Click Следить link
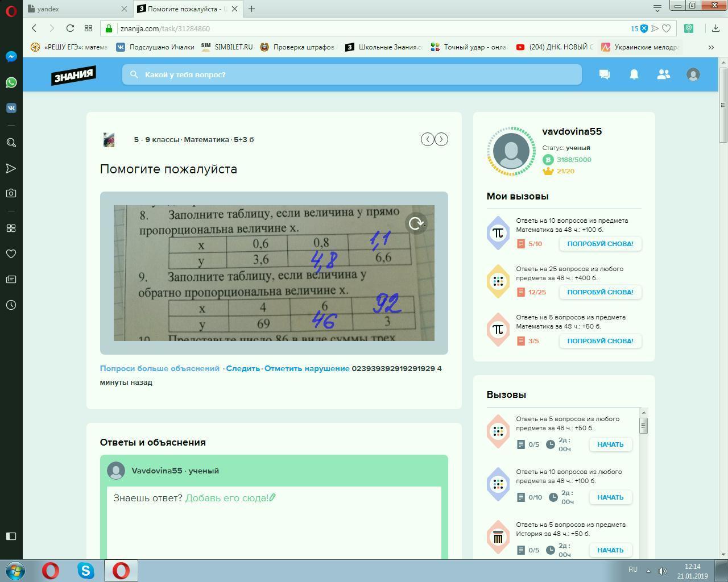The height and width of the screenshot is (582, 728). pos(243,368)
